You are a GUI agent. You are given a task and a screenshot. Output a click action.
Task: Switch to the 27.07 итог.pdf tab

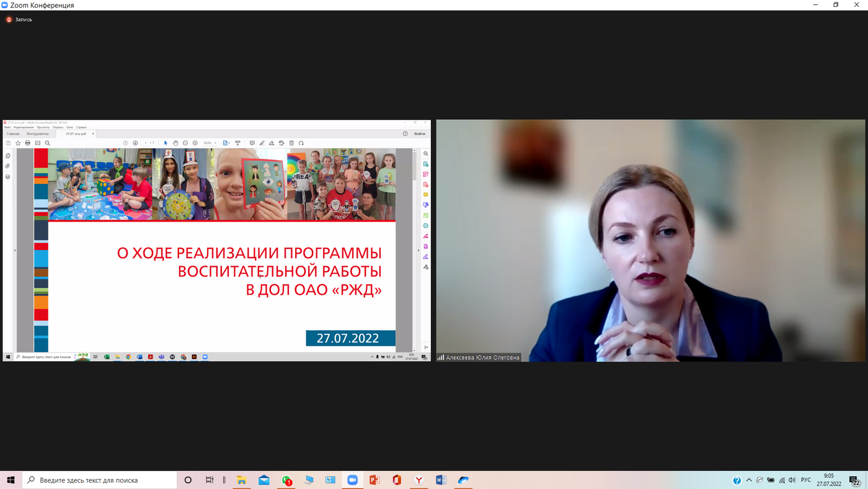[76, 133]
